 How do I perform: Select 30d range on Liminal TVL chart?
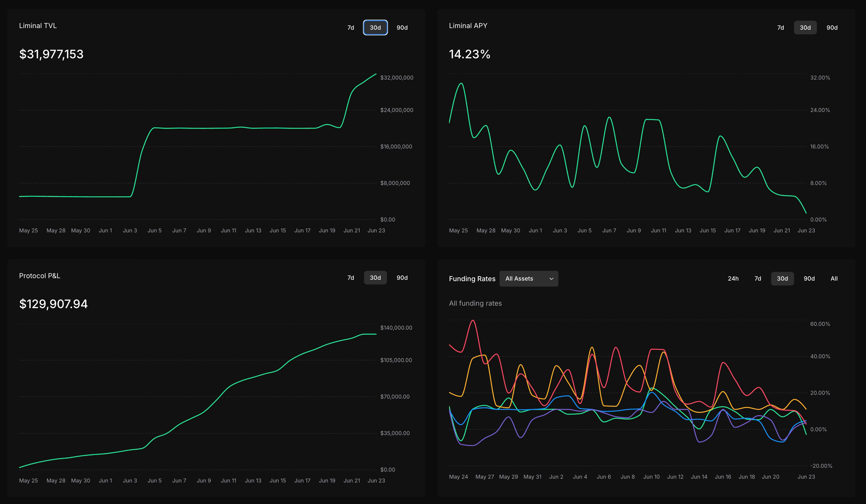375,28
